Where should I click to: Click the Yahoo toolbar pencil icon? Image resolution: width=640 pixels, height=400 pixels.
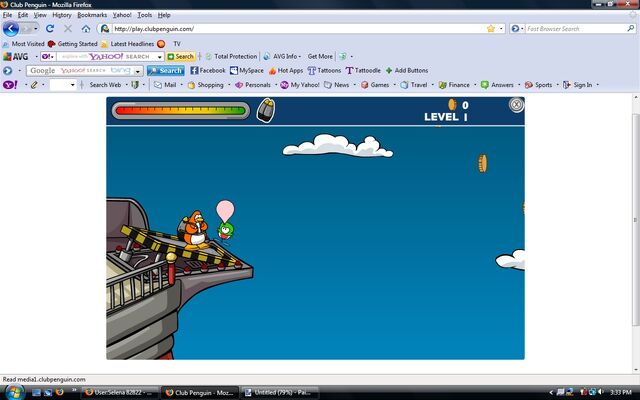tap(34, 85)
